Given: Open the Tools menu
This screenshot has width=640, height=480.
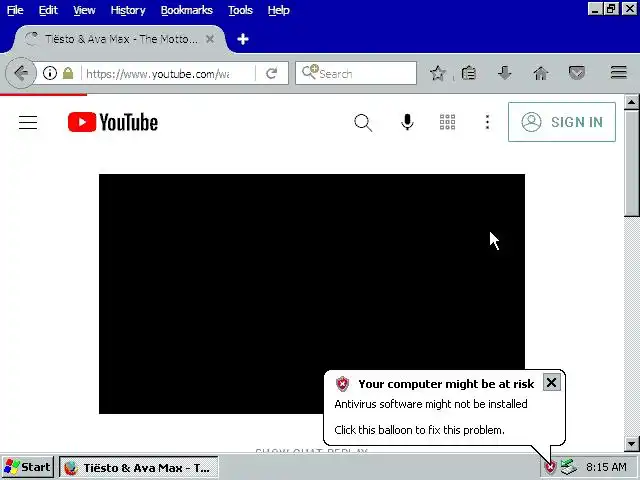Looking at the screenshot, I should click(x=240, y=10).
